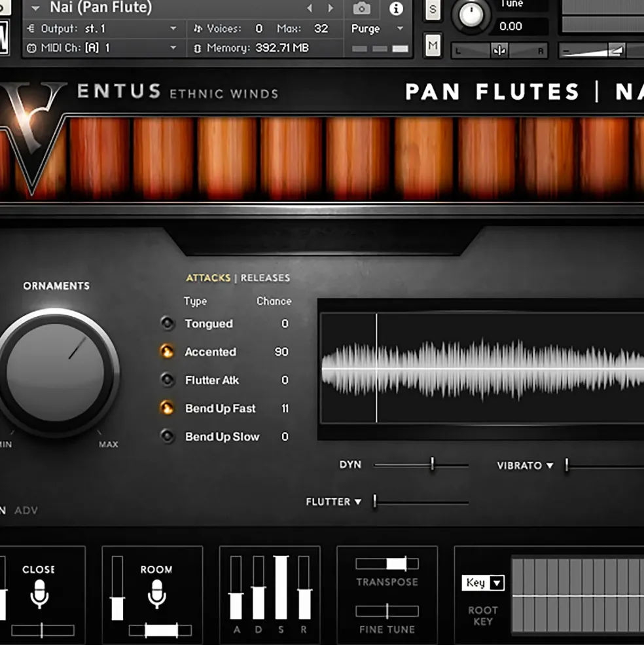The height and width of the screenshot is (645, 644).
Task: Adjust the Release (R) envelope fader
Action: 304,587
